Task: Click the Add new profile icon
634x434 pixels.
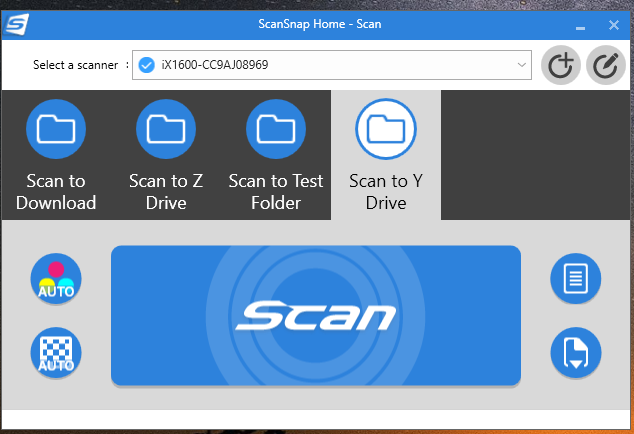Action: click(x=561, y=65)
